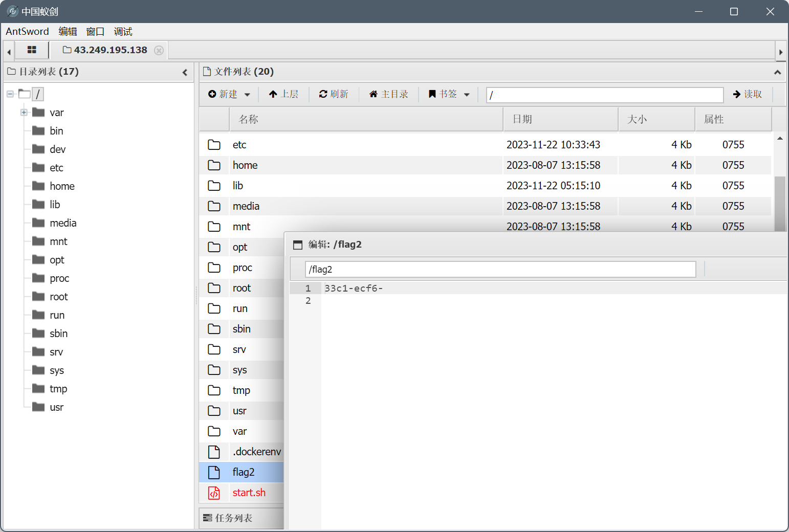Viewport: 789px width, 532px height.
Task: Open the 编辑 menu
Action: pos(68,32)
